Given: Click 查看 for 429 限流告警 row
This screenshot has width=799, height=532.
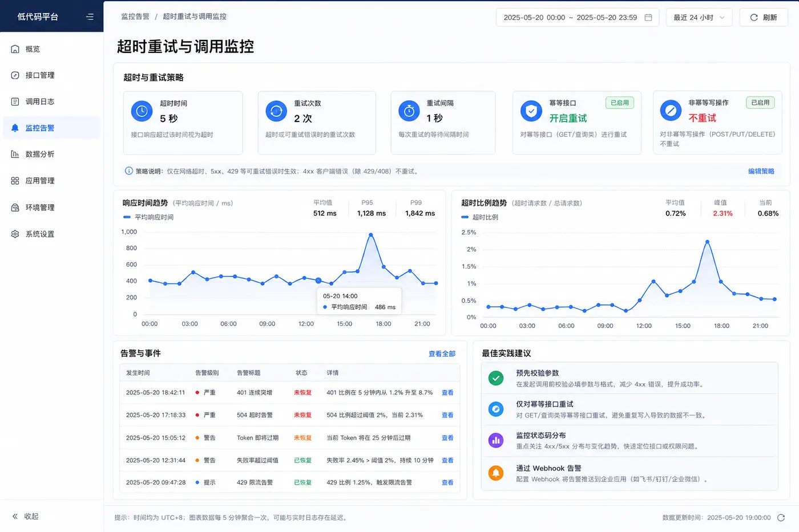Looking at the screenshot, I should pyautogui.click(x=447, y=482).
